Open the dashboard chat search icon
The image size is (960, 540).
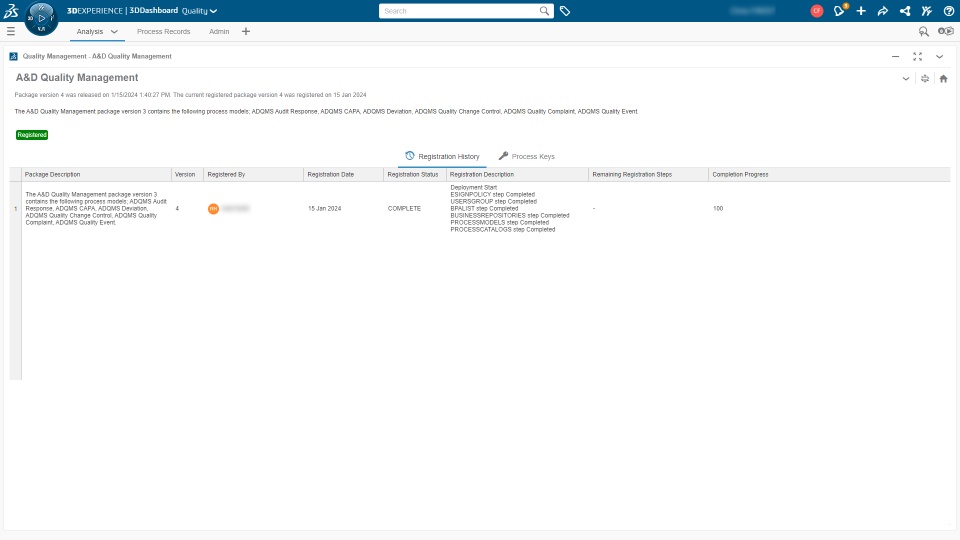(x=923, y=31)
